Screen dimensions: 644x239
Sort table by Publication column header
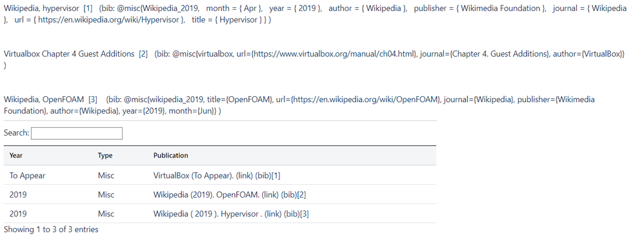pyautogui.click(x=171, y=156)
